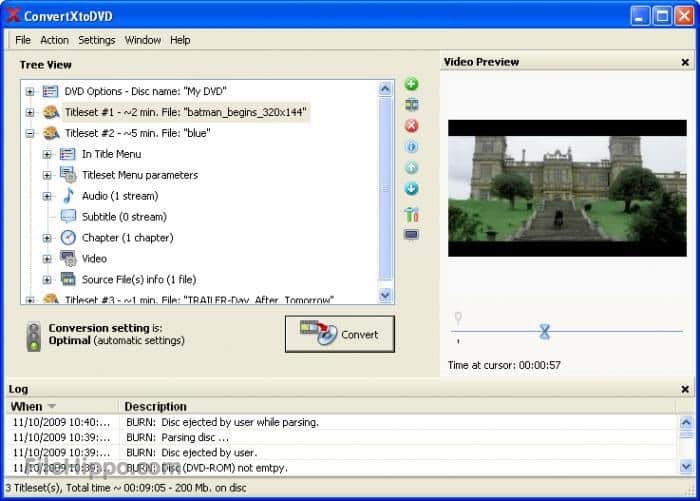Click the Titleset #1 film reel icon

click(x=51, y=112)
